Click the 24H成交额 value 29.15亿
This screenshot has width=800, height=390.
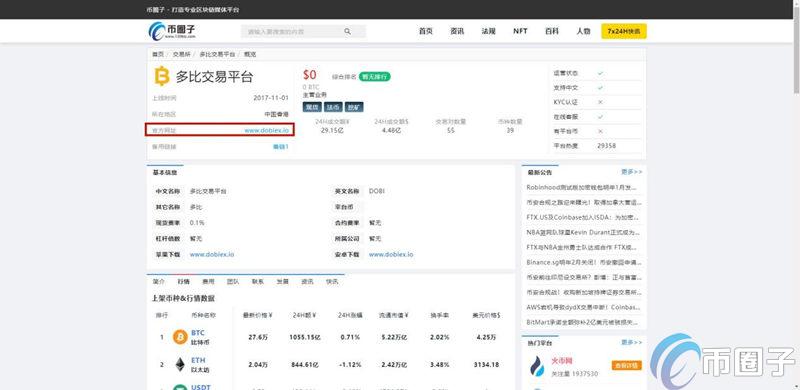[332, 131]
